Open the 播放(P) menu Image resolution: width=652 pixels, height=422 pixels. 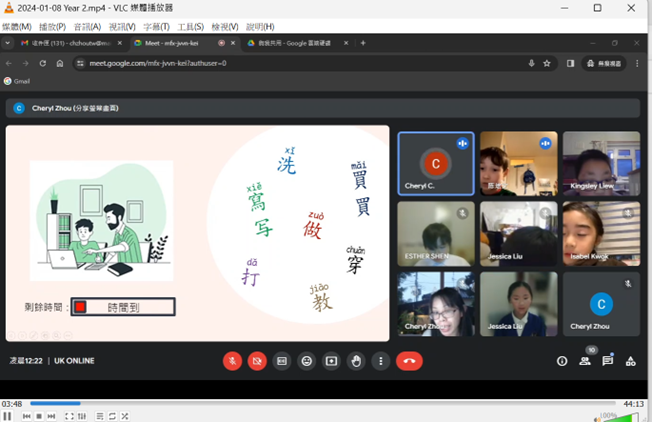click(x=52, y=27)
